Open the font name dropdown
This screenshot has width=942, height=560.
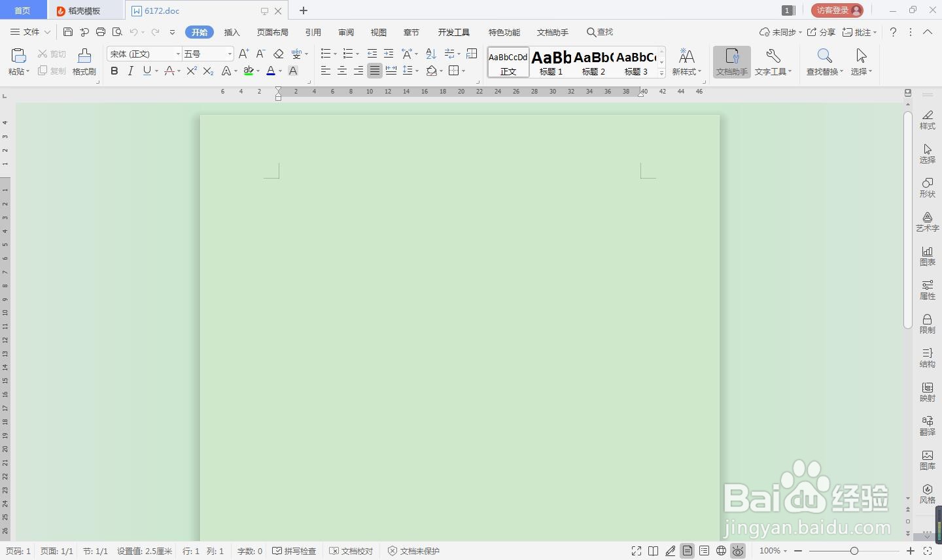[178, 54]
